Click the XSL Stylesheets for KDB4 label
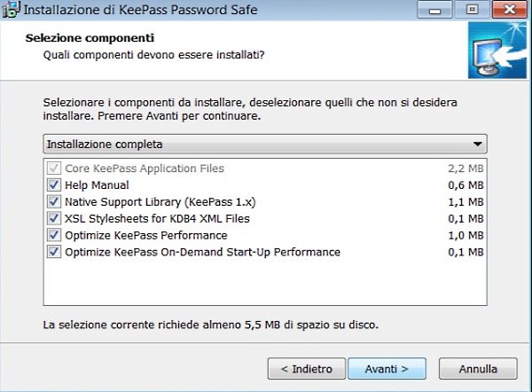Screen dimensions: 532x392 [157, 219]
